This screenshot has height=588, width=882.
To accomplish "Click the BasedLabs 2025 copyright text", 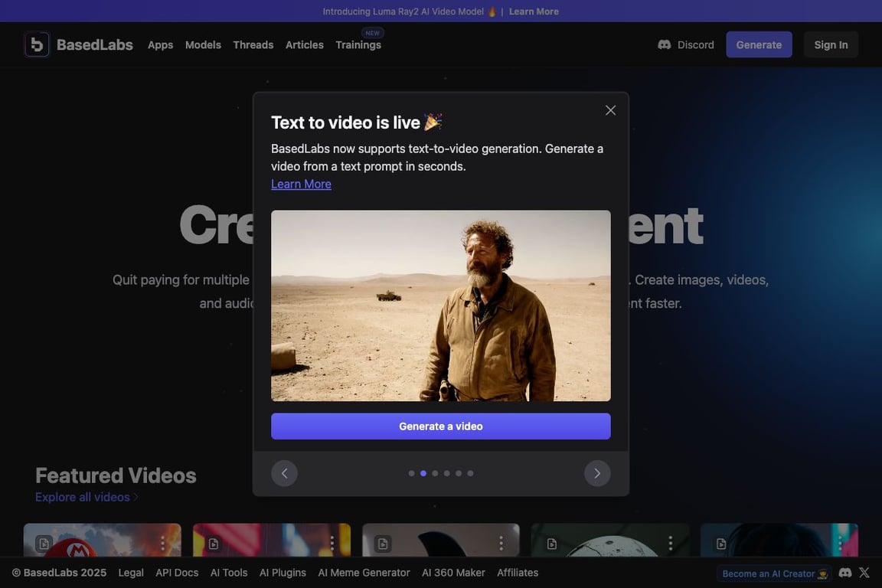I will click(59, 573).
